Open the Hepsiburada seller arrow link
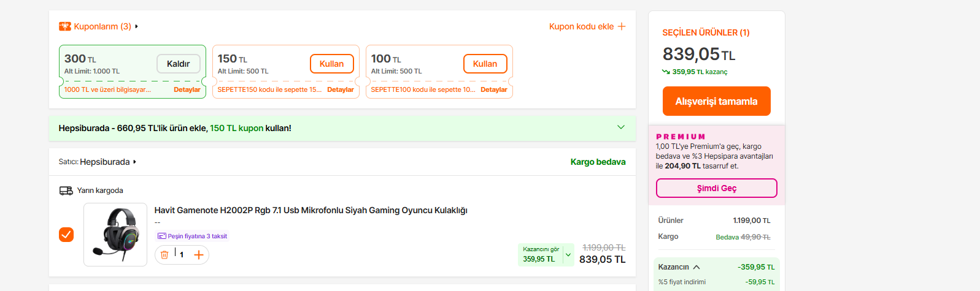The image size is (980, 291). 134,162
